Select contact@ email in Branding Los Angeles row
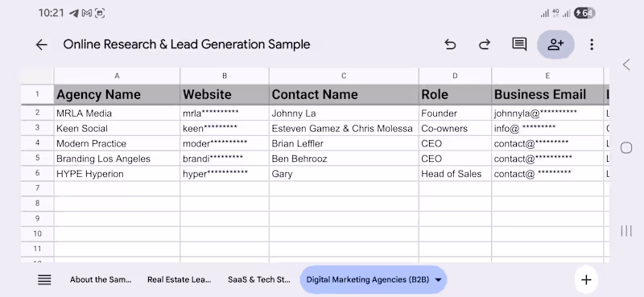The width and height of the screenshot is (644, 297). tap(547, 159)
